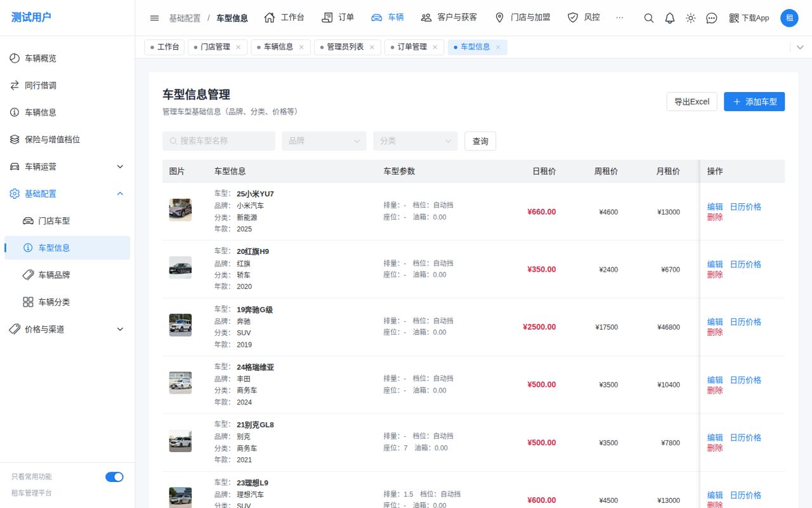The image size is (812, 508).
Task: Select 门店车型 submenu item
Action: click(67, 221)
